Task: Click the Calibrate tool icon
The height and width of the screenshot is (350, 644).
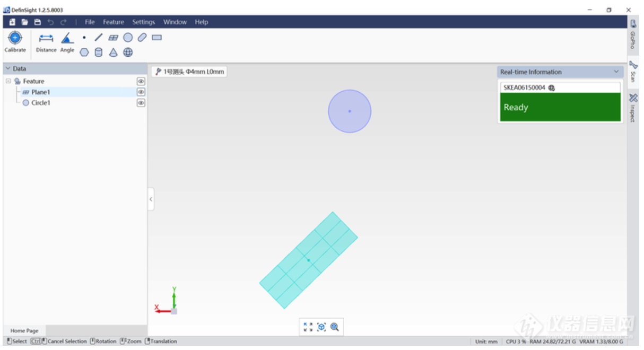Action: pos(15,38)
